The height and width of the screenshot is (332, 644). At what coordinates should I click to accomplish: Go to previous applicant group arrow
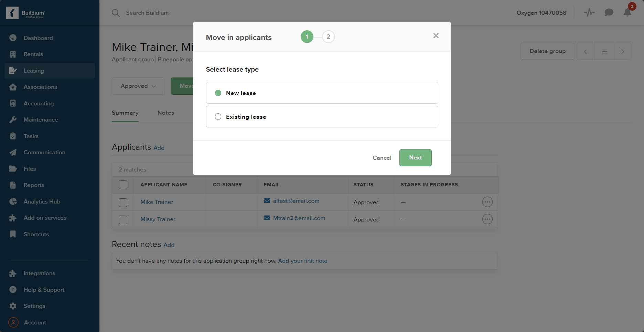(x=586, y=51)
